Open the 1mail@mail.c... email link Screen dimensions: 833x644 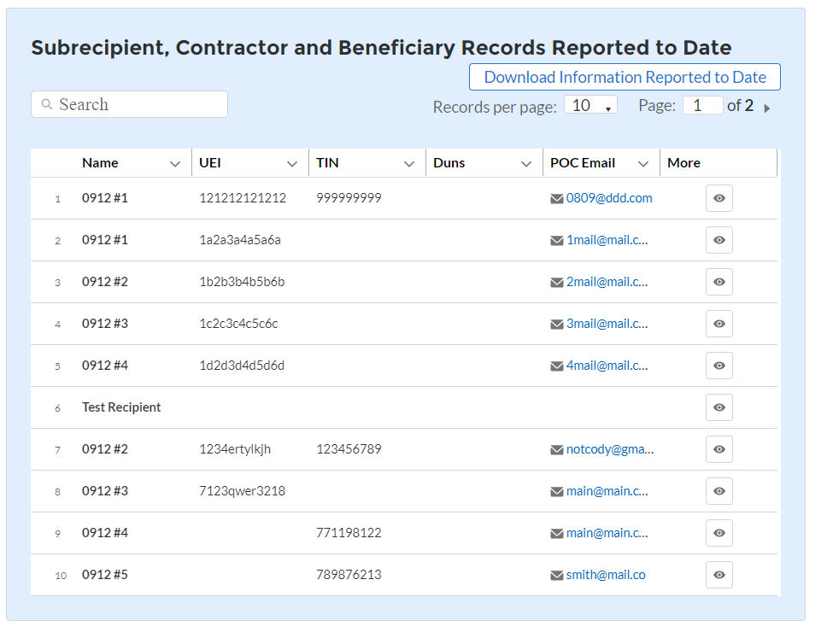(607, 240)
